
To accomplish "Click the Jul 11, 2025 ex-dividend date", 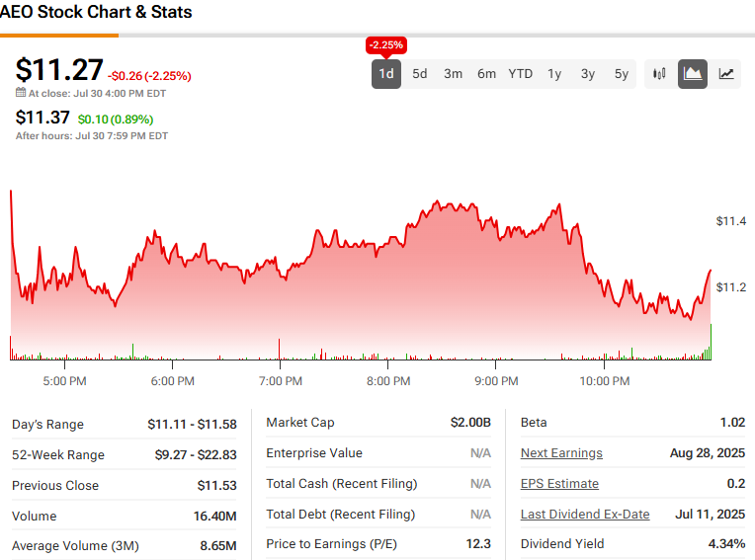I will point(711,515).
